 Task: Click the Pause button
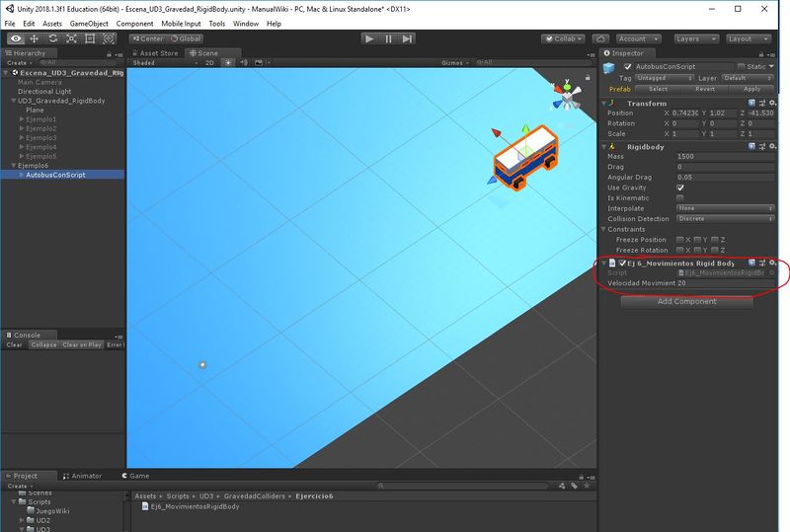388,38
